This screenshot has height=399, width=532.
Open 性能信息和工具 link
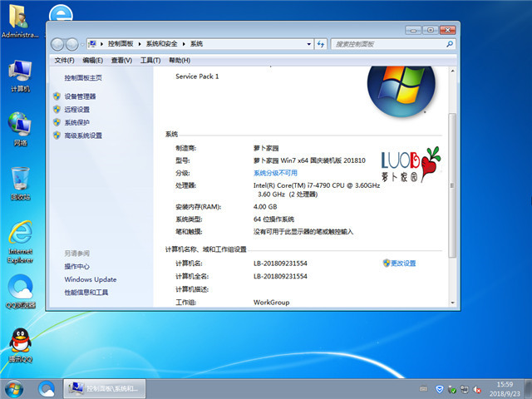[x=86, y=292]
